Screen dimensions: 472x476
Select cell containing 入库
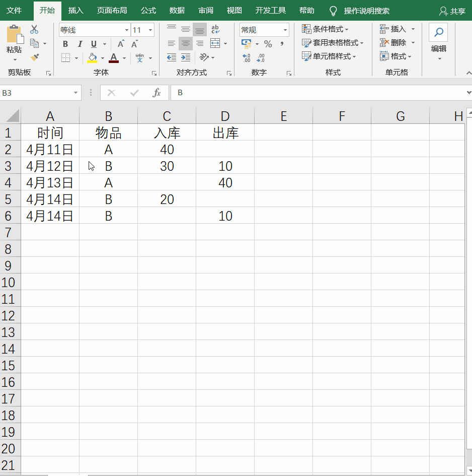pos(167,132)
